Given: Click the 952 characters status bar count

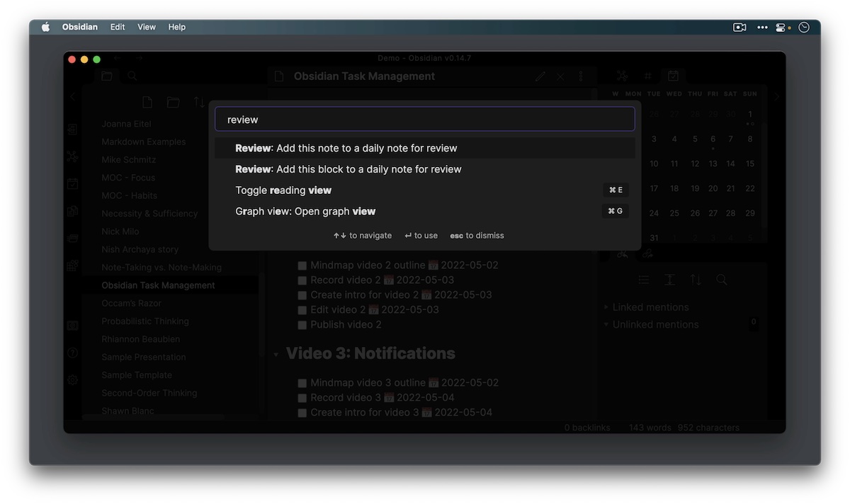Looking at the screenshot, I should [x=708, y=428].
